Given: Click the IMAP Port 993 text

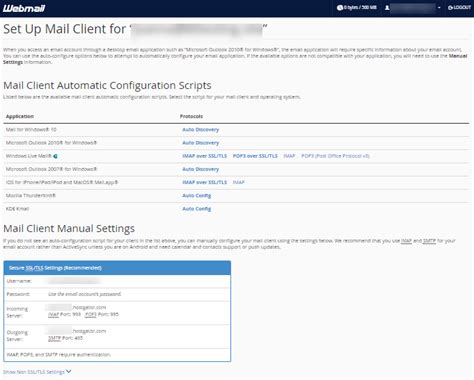Looking at the screenshot, I should (64, 314).
